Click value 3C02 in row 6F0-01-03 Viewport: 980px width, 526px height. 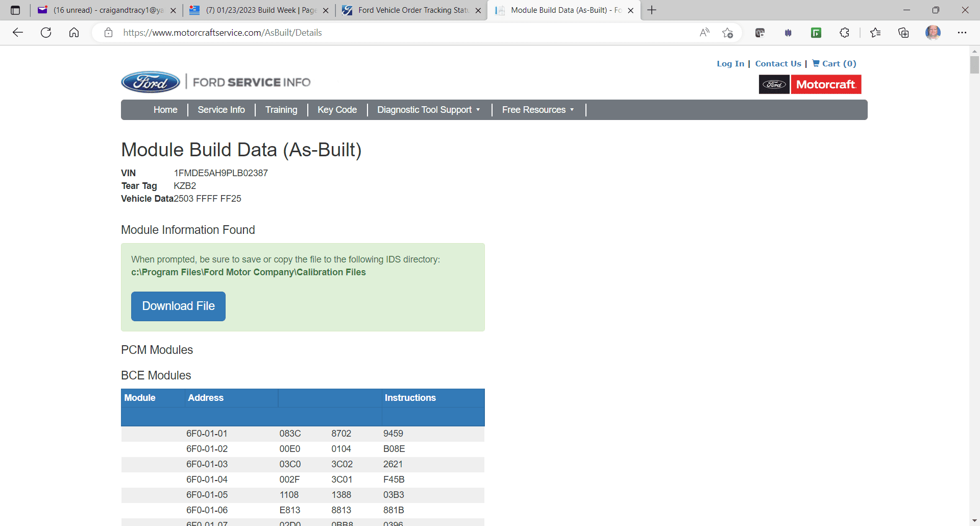(x=342, y=464)
